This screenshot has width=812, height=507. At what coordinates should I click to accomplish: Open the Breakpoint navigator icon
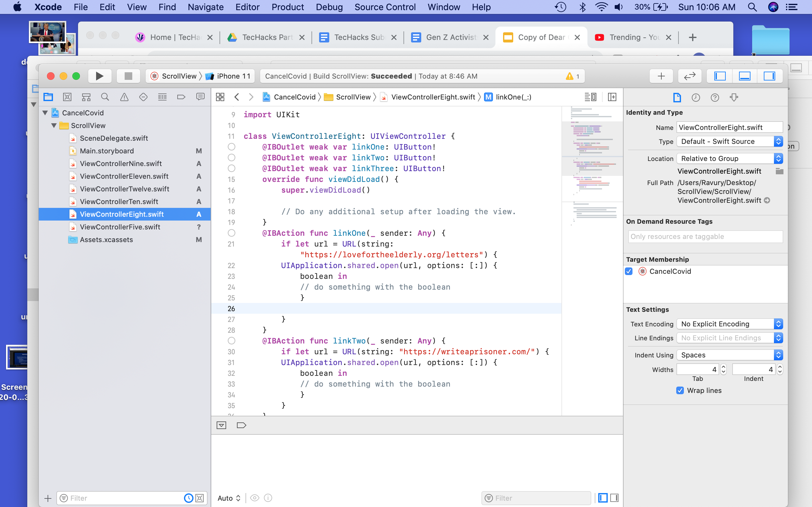(181, 97)
